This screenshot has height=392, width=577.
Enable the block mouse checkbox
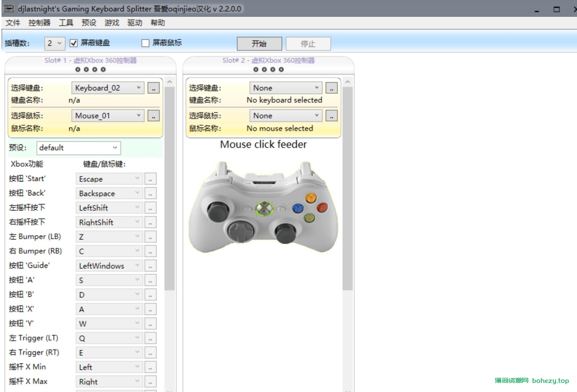click(x=145, y=43)
